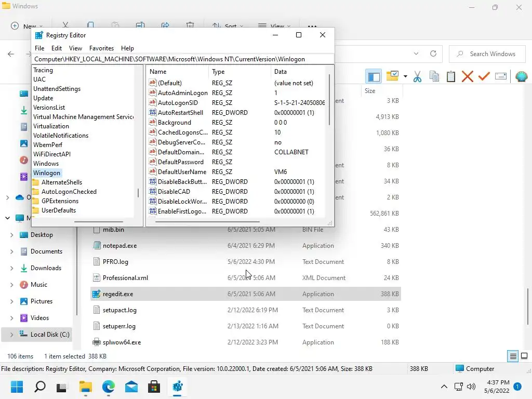Click the scissors Cut icon
Screen dimensions: 532x399
417,77
